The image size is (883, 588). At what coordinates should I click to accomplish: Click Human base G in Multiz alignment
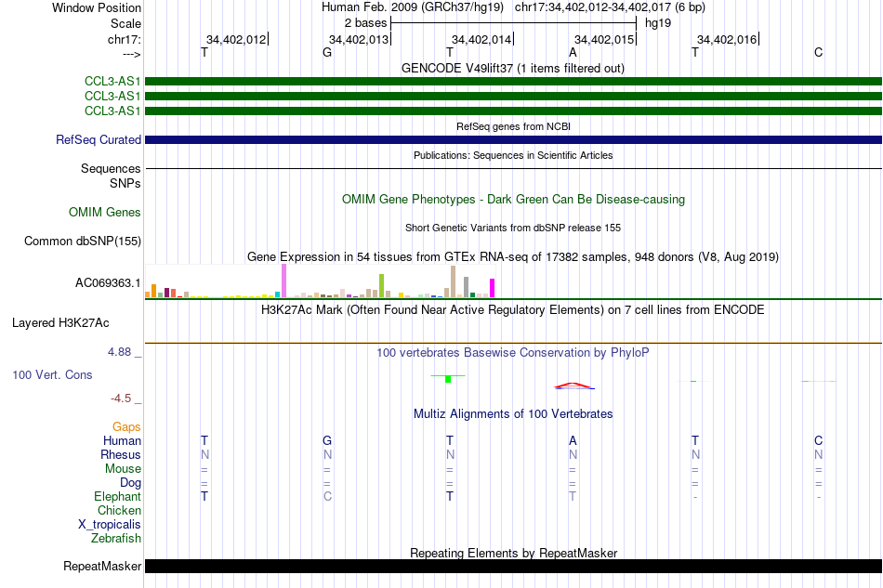327,440
